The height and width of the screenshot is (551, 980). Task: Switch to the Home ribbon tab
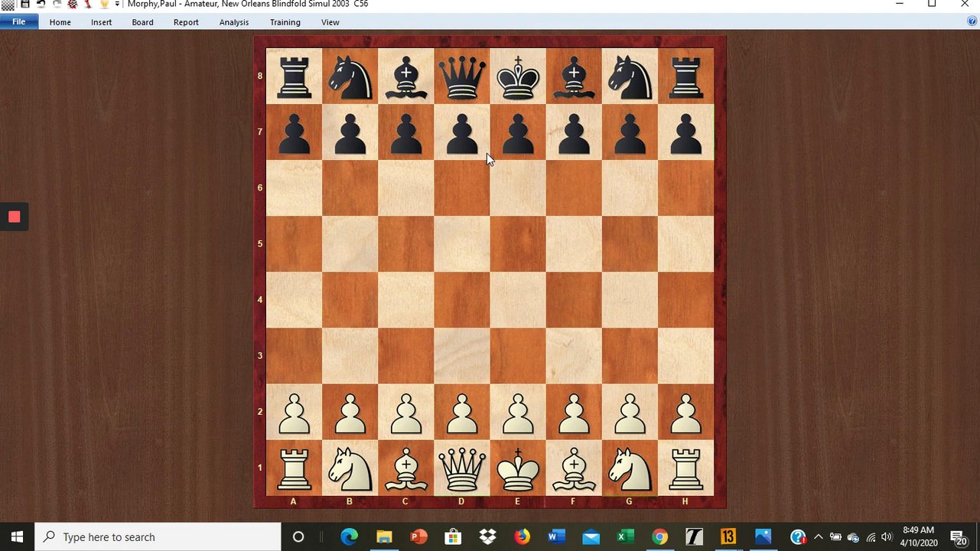(60, 22)
